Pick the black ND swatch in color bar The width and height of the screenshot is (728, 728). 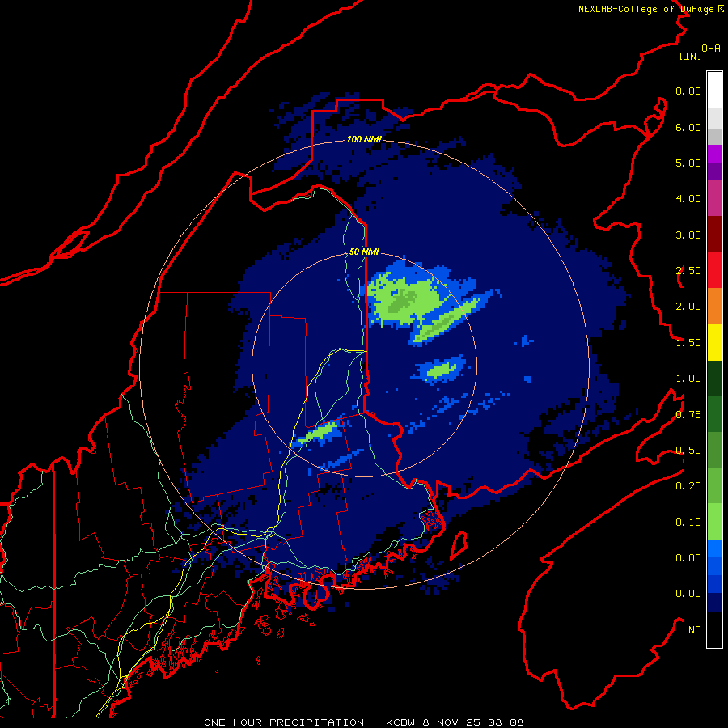(x=714, y=629)
